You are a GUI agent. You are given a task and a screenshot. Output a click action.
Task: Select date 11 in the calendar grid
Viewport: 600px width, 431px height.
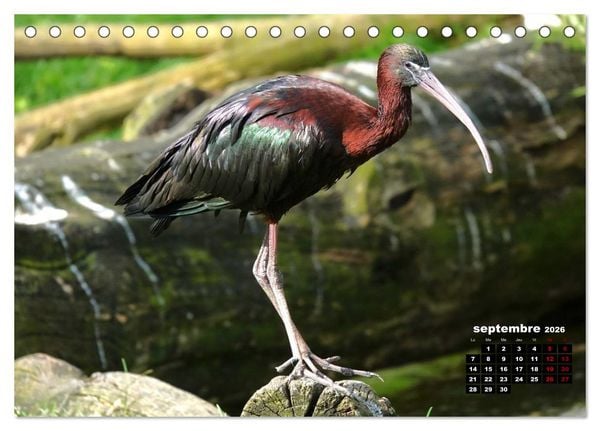[x=534, y=359]
